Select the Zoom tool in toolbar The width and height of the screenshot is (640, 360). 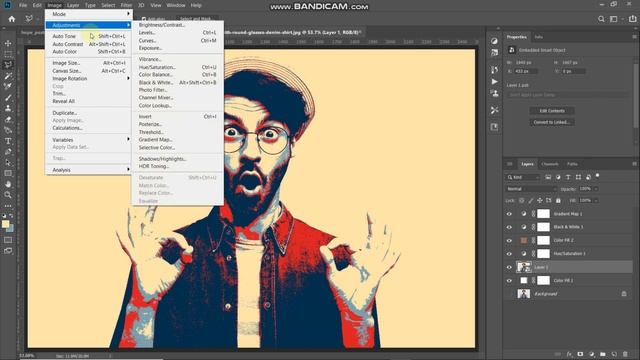click(8, 195)
